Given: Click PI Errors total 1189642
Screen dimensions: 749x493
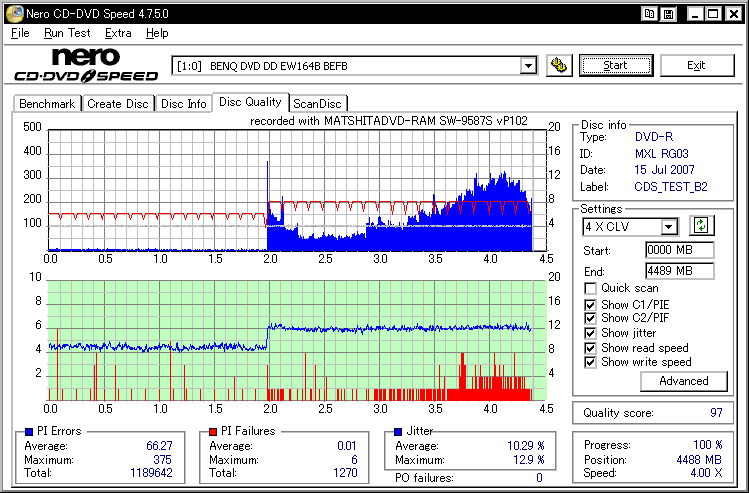Looking at the screenshot, I should point(151,473).
